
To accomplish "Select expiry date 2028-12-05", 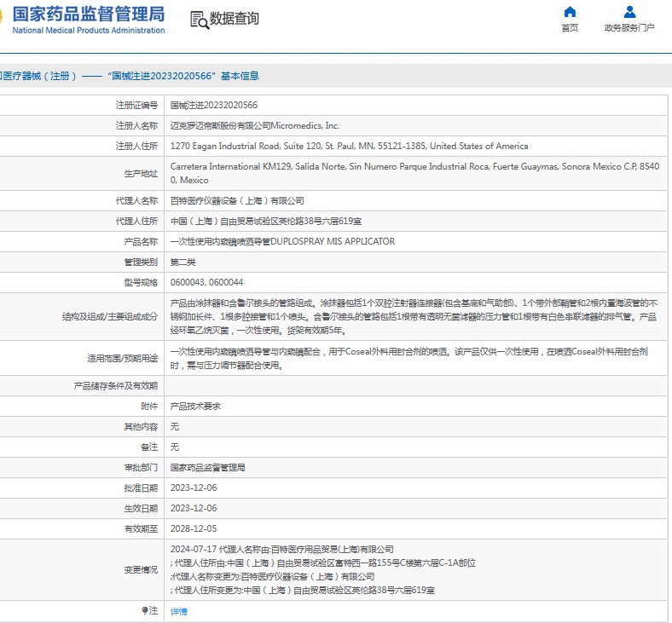I will 194,528.
